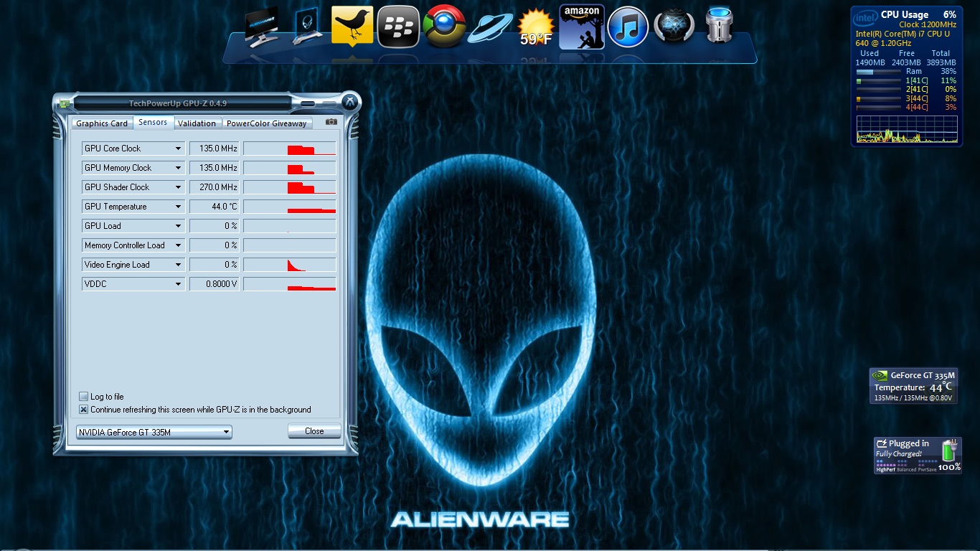Toggle the 'Log to file' checkbox

83,397
